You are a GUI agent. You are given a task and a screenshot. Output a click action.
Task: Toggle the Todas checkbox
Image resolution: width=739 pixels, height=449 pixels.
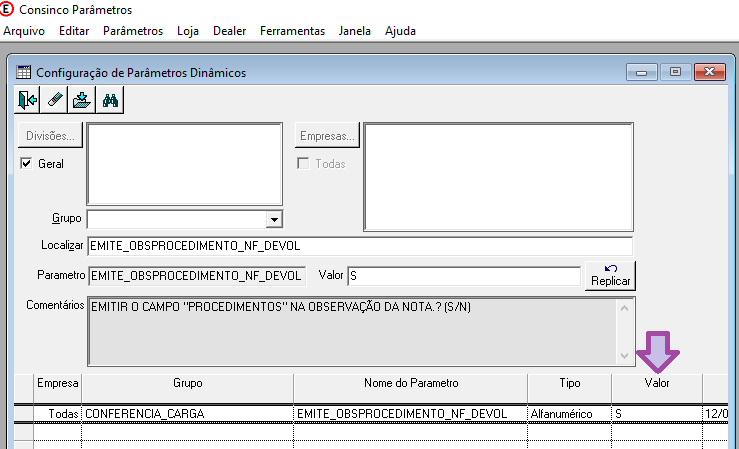point(303,163)
